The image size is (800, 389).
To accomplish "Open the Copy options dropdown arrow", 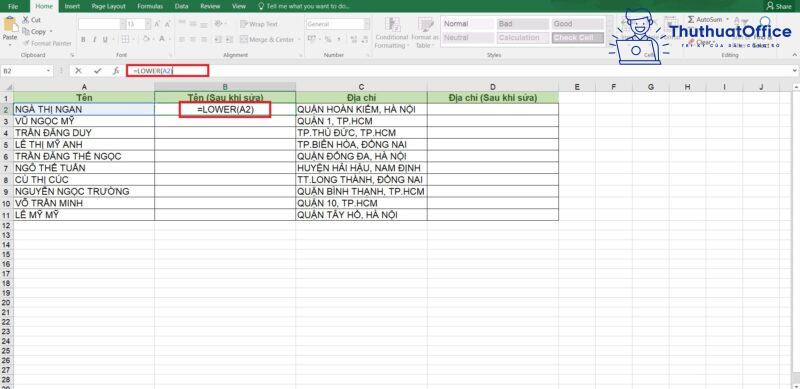I will pyautogui.click(x=51, y=32).
